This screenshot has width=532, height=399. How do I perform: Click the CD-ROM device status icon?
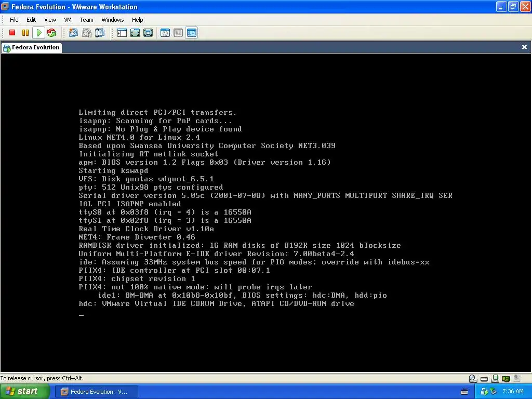pos(473,378)
